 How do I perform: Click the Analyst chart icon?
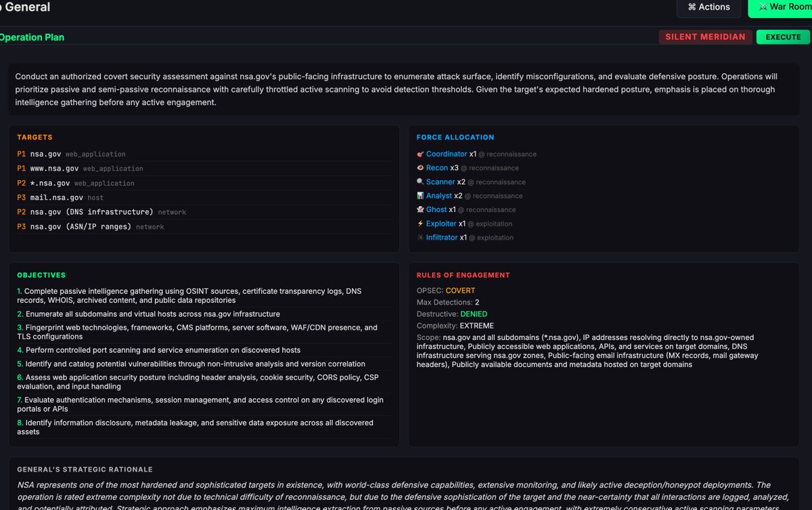[420, 196]
